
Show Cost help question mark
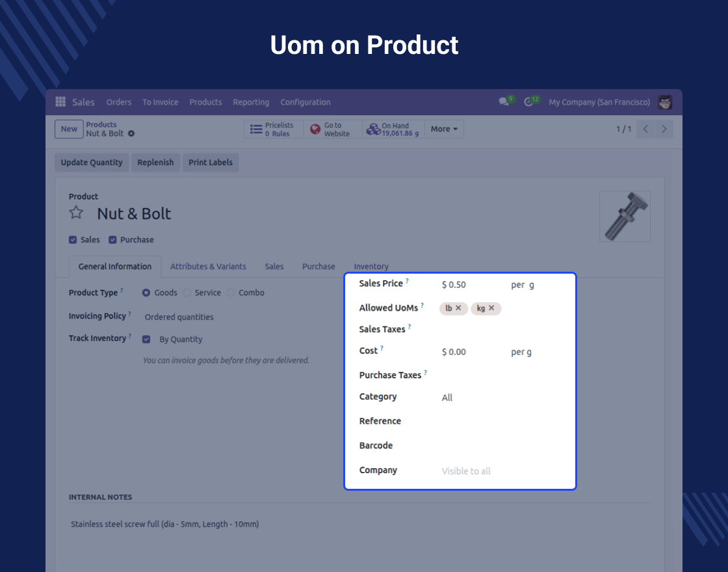[382, 348]
